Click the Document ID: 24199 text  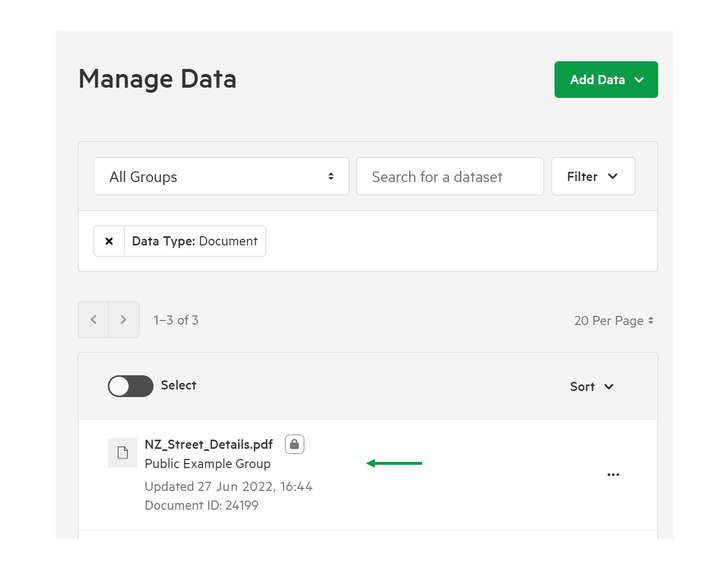201,505
